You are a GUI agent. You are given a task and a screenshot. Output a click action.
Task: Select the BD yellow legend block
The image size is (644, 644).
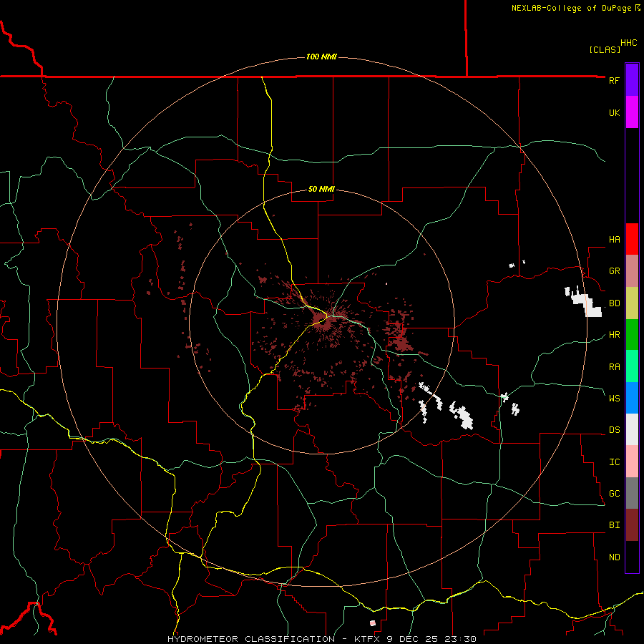click(632, 303)
